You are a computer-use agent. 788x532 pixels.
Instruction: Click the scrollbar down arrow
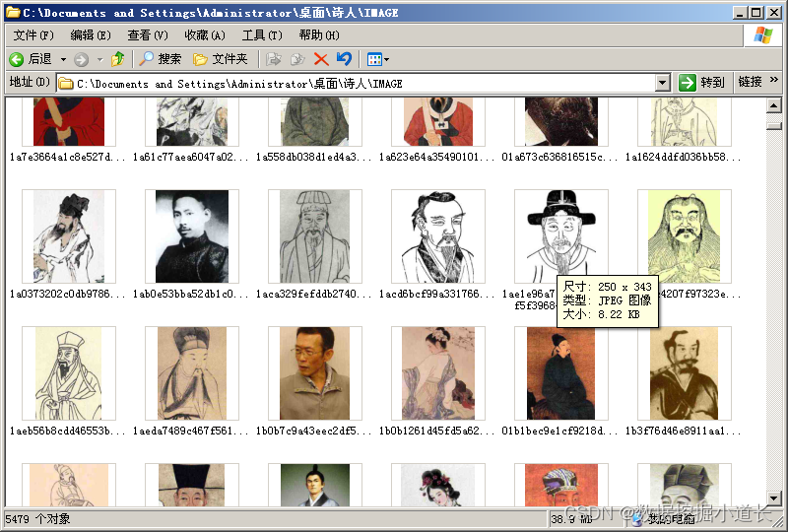click(774, 499)
